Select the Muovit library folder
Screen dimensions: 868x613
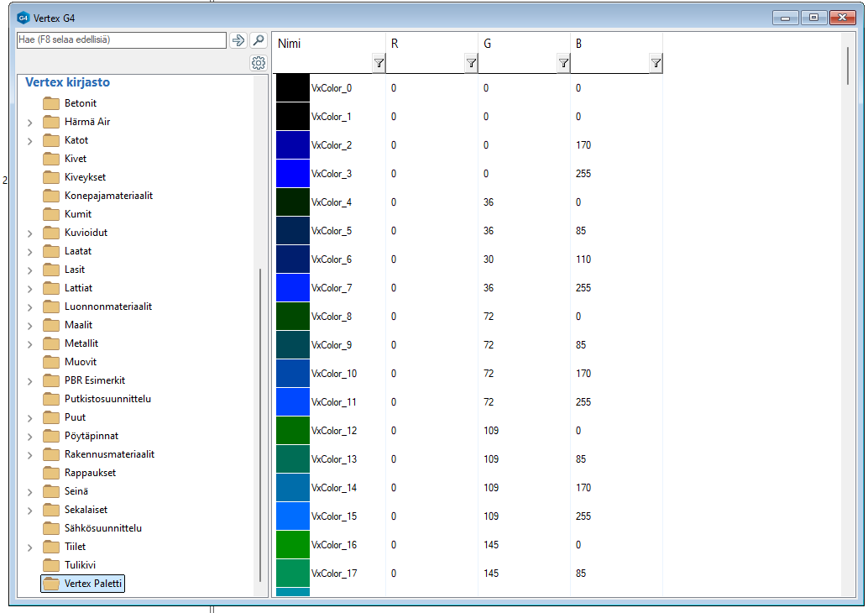[x=80, y=362]
